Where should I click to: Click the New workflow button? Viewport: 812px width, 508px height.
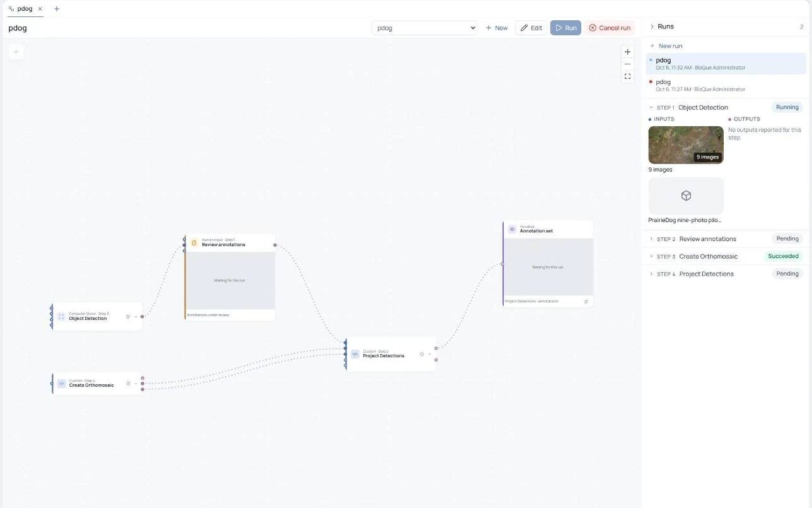(x=497, y=28)
